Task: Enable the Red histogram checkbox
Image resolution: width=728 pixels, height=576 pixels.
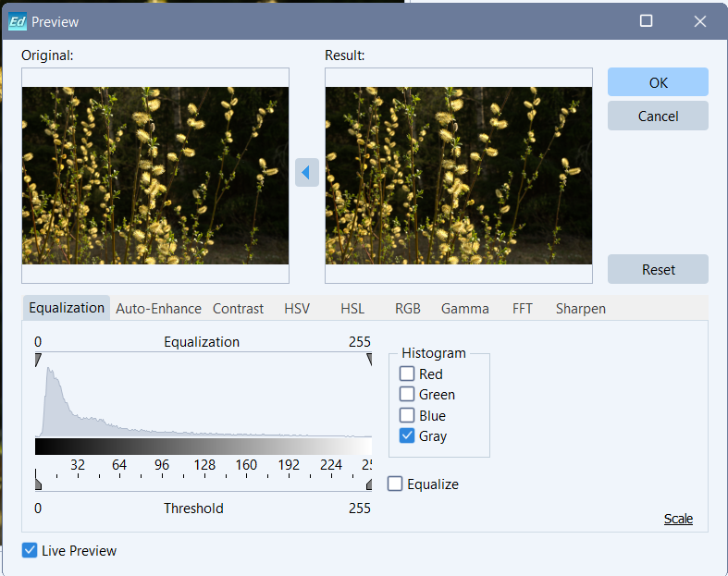Action: click(407, 374)
